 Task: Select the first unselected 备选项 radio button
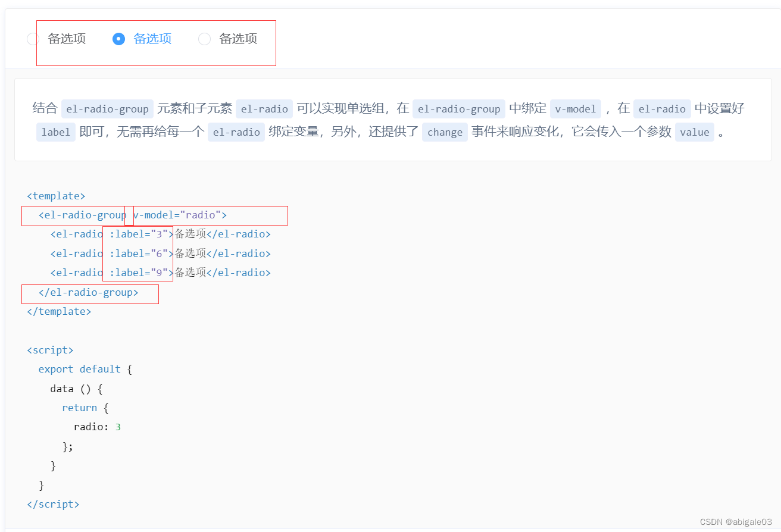[x=33, y=39]
